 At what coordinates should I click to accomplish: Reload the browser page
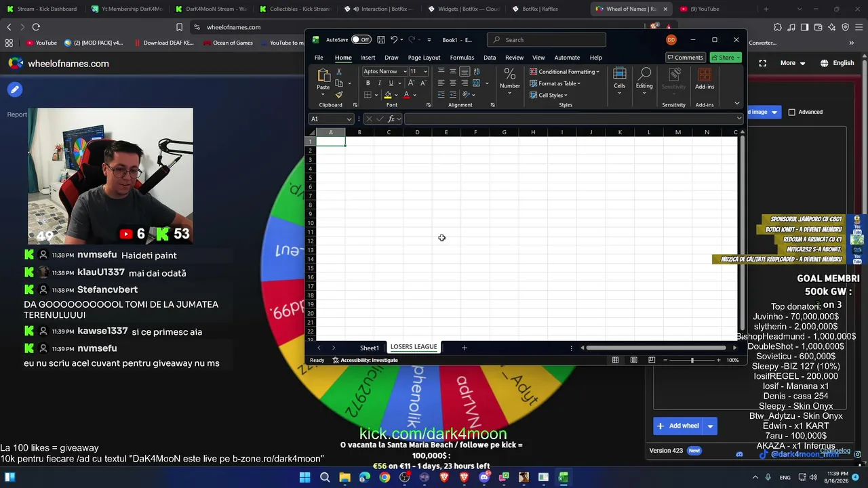coord(36,27)
